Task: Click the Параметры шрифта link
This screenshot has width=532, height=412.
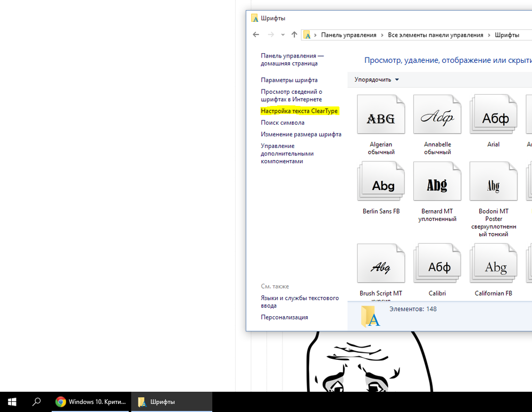Action: tap(289, 80)
